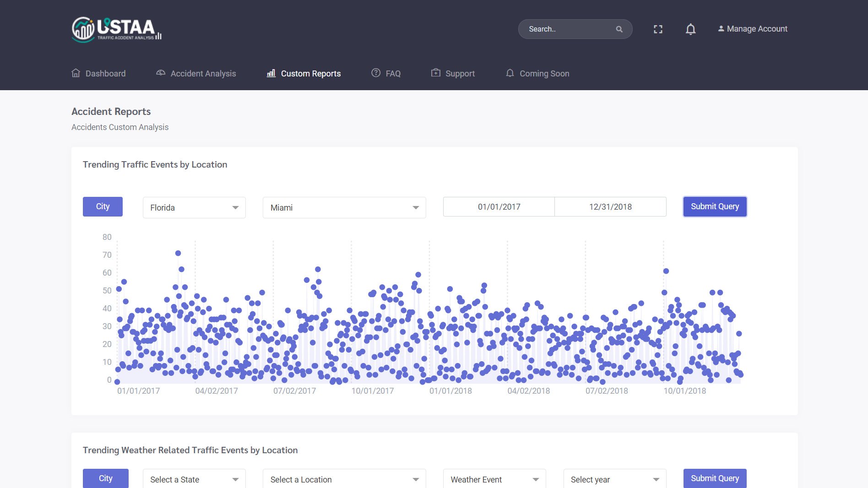The width and height of the screenshot is (868, 488).
Task: Open the notifications bell
Action: 690,29
